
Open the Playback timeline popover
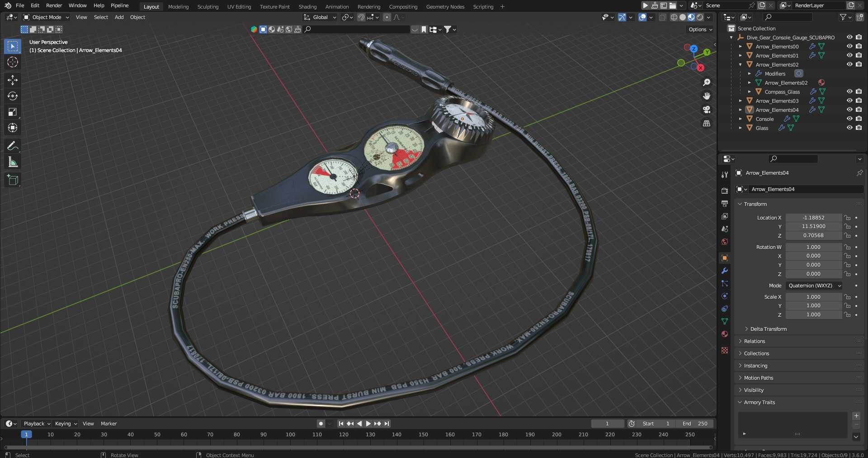coord(37,424)
